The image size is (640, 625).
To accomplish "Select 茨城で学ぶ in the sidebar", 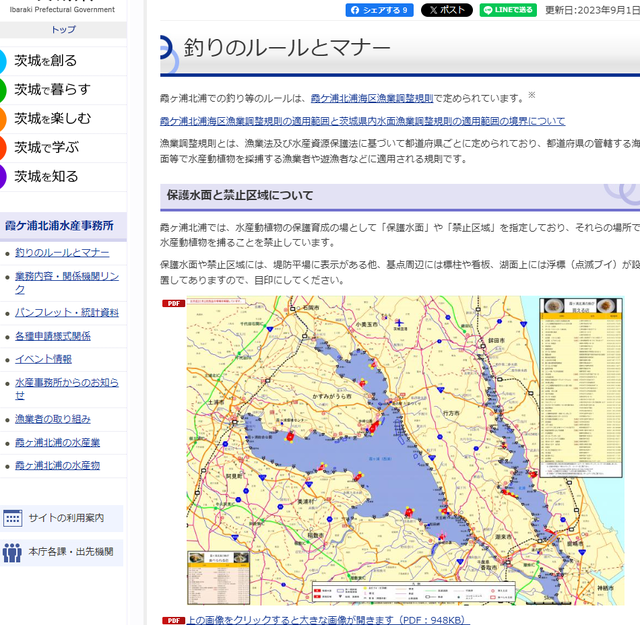I will click(x=46, y=147).
